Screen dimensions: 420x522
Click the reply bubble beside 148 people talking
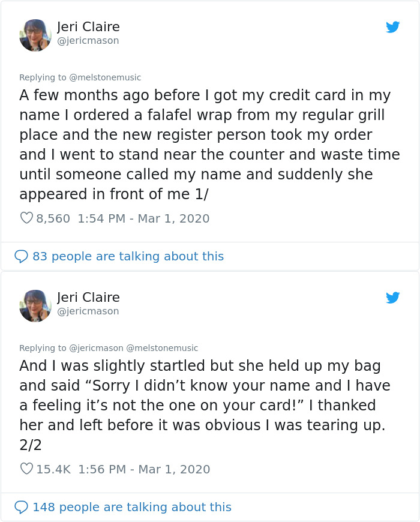click(x=22, y=507)
